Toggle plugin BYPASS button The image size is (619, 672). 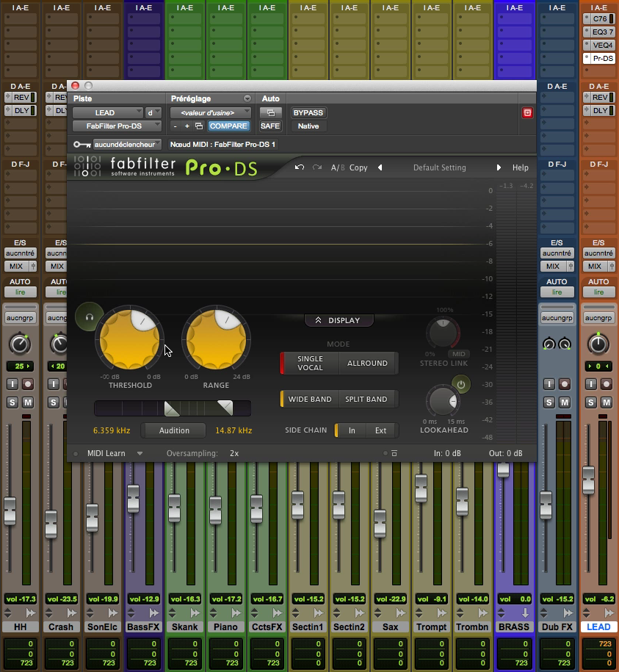pyautogui.click(x=308, y=112)
